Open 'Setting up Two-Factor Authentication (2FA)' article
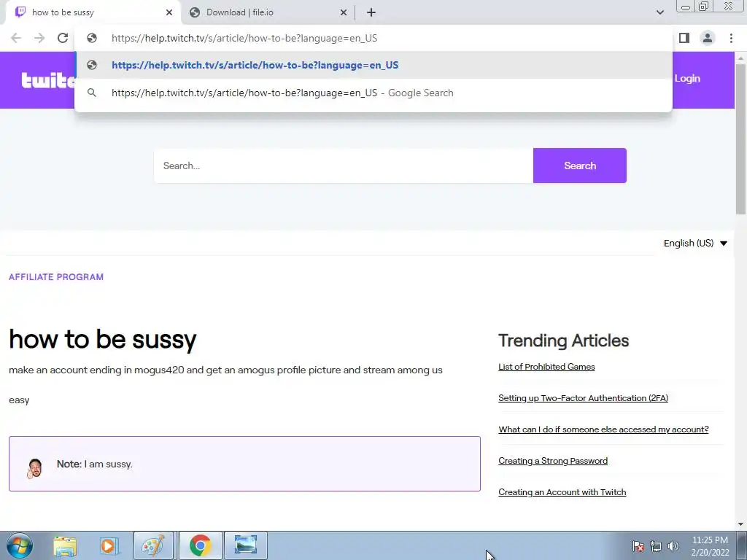747x560 pixels. tap(583, 398)
